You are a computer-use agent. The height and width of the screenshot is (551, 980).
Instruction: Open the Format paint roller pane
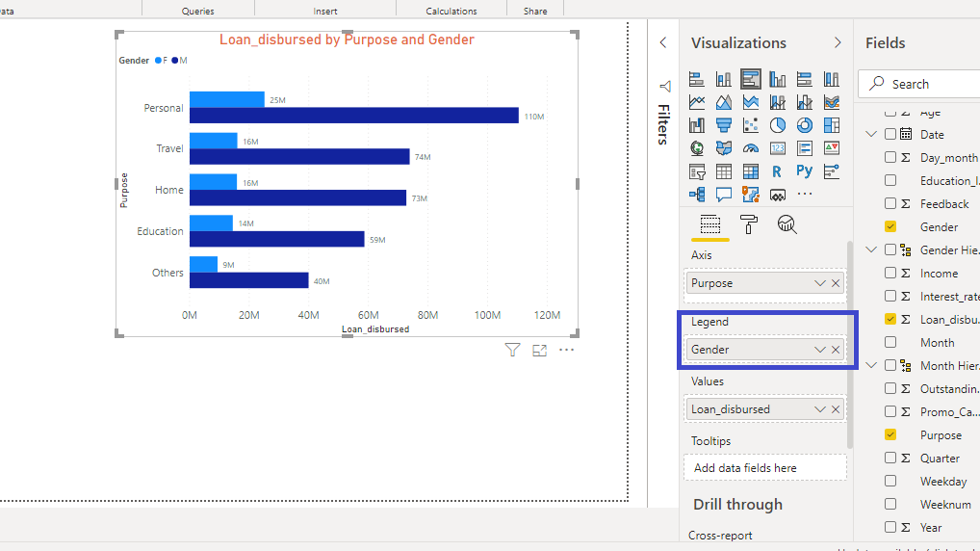(x=748, y=224)
